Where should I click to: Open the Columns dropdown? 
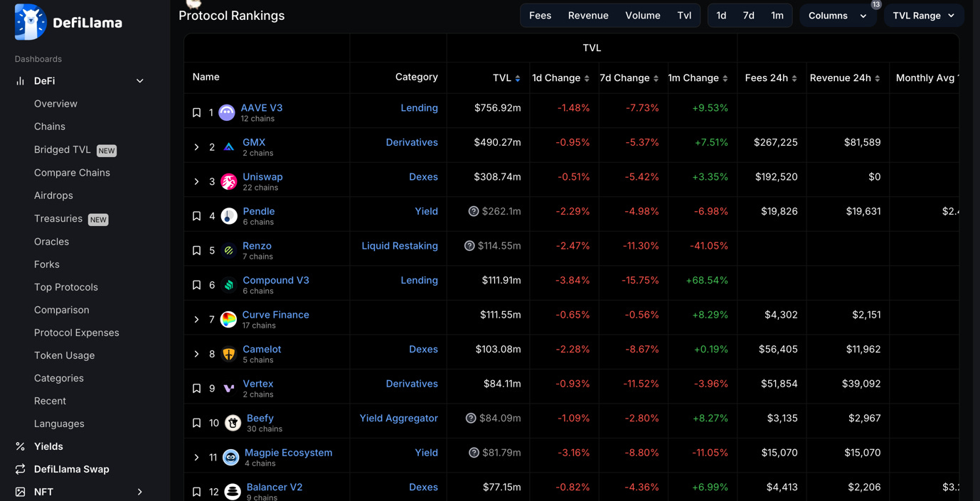[838, 16]
